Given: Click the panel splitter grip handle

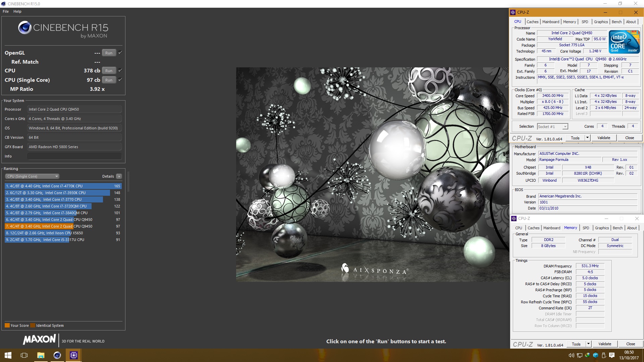Looking at the screenshot, I should [x=128, y=181].
